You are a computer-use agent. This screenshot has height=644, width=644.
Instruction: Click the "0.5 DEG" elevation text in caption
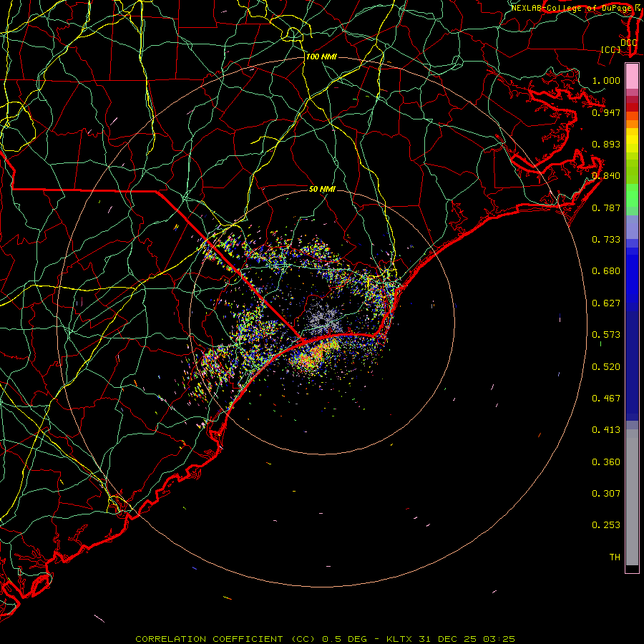point(345,639)
